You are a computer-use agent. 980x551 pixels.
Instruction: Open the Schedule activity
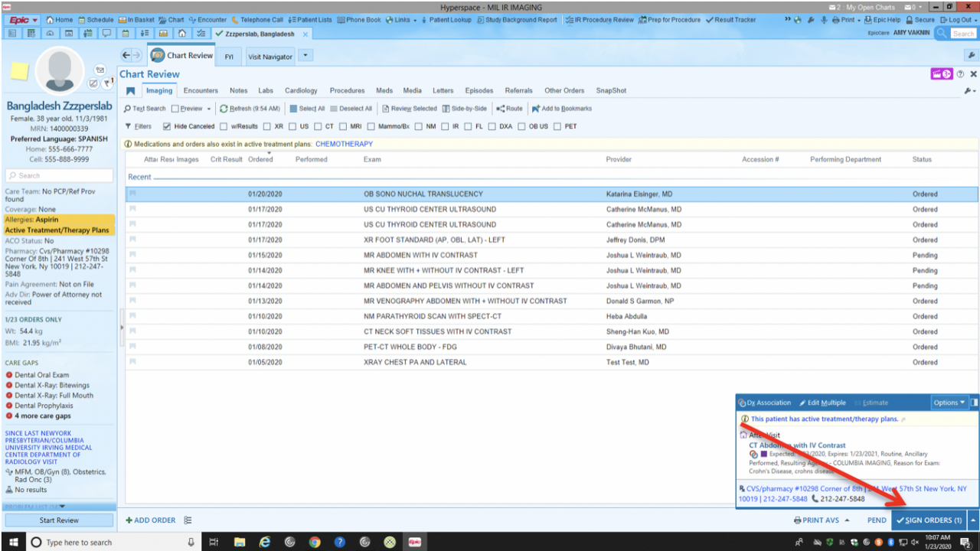point(96,20)
